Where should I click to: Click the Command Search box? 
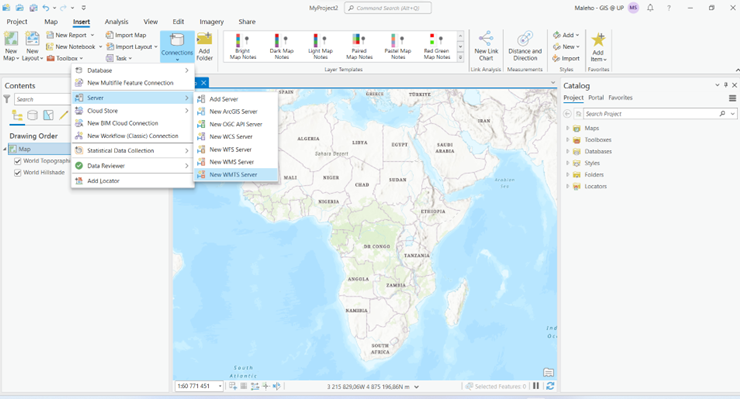click(387, 8)
